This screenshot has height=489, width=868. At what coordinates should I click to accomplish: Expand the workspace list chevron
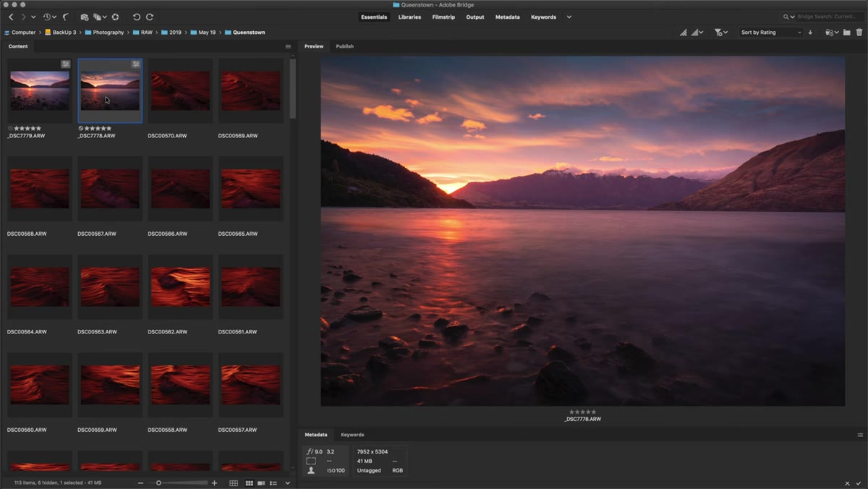coord(569,17)
